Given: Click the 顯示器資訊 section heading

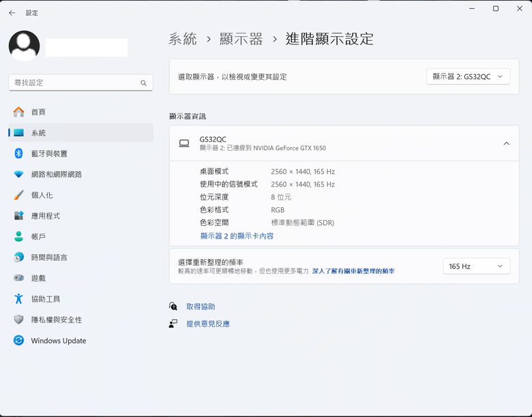Looking at the screenshot, I should click(188, 117).
